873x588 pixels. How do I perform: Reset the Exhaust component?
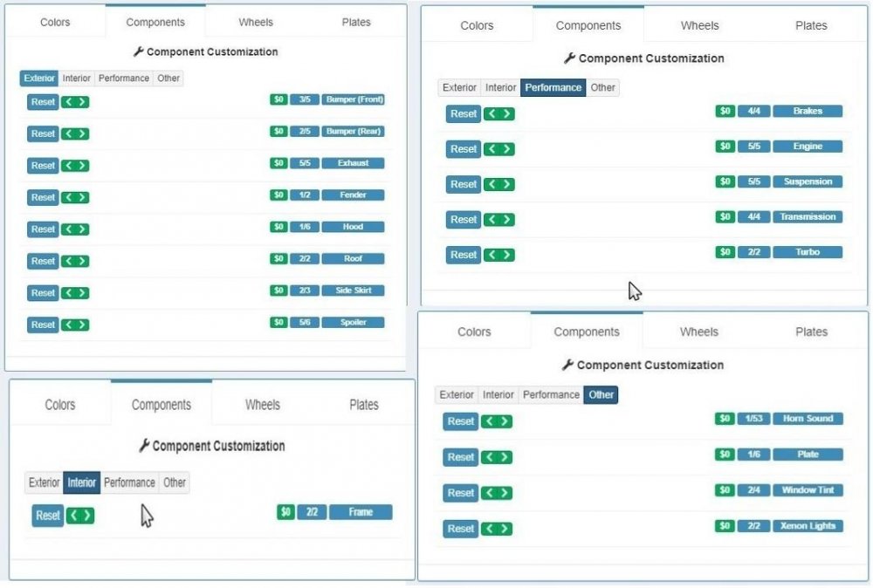point(43,165)
